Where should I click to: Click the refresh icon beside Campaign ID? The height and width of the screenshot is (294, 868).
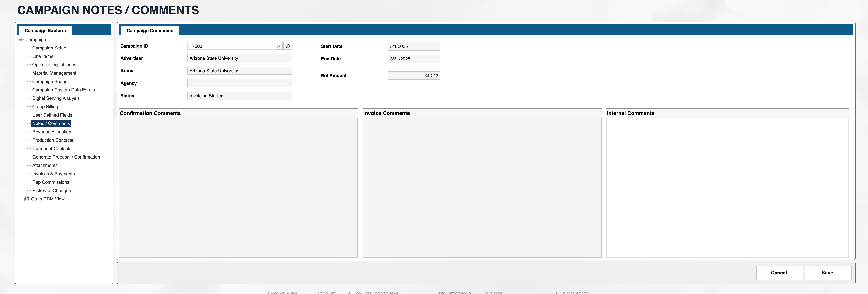click(278, 46)
